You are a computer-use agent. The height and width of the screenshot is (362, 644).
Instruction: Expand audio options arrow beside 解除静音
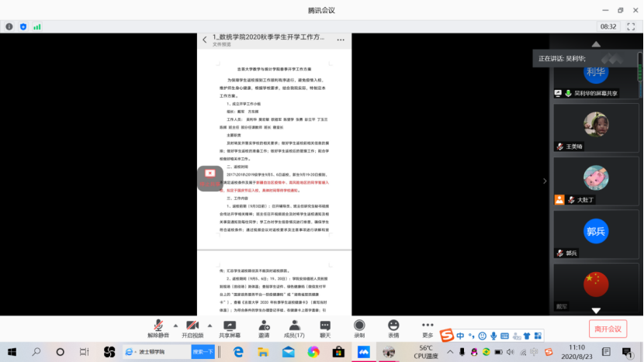click(x=175, y=325)
